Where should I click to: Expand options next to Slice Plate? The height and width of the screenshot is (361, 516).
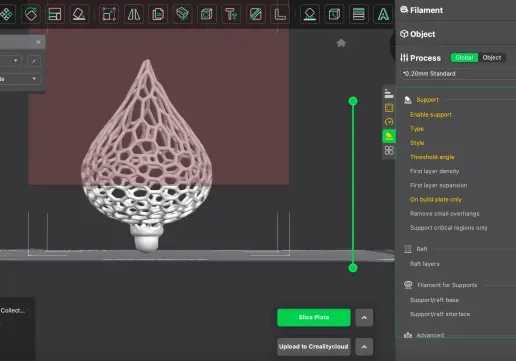click(364, 318)
